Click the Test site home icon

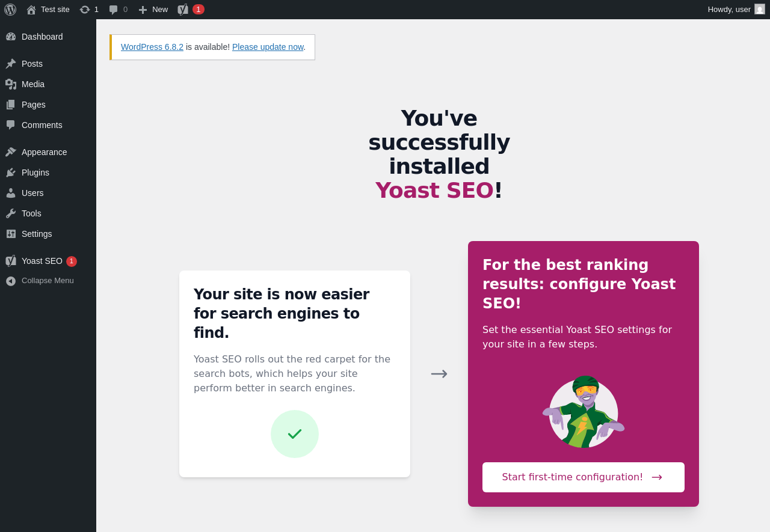click(31, 10)
